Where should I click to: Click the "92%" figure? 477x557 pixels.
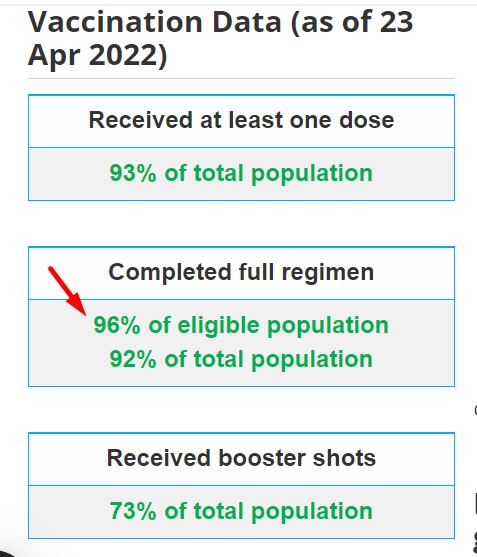pos(133,359)
